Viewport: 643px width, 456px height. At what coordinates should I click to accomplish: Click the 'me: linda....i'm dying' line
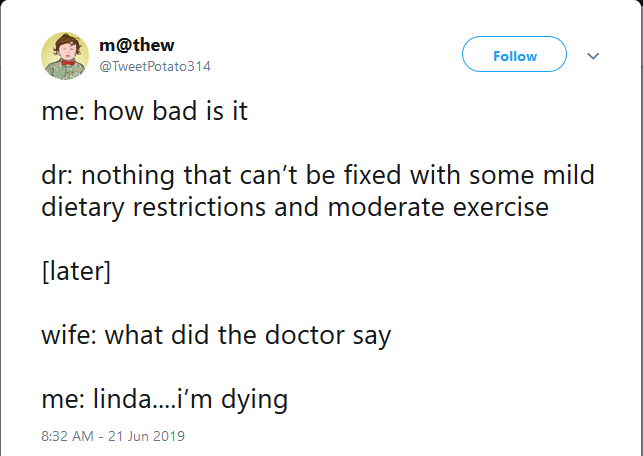(164, 400)
